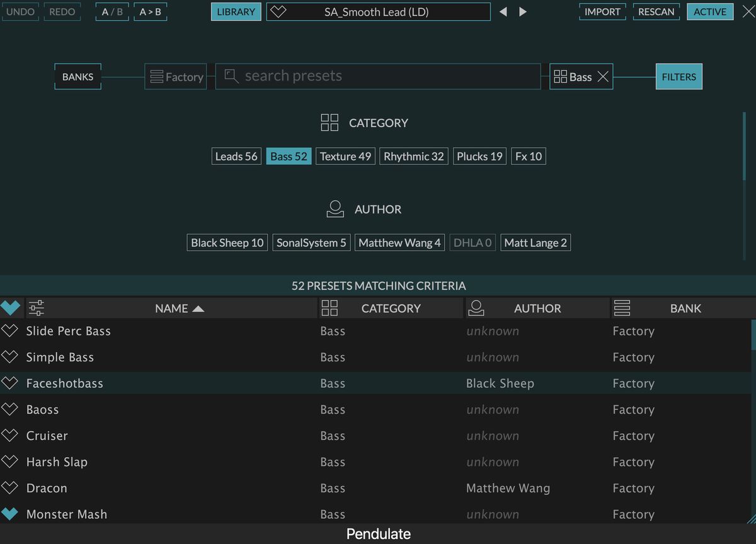756x544 pixels.
Task: Toggle favorites-only filter heart in table header
Action: point(11,308)
